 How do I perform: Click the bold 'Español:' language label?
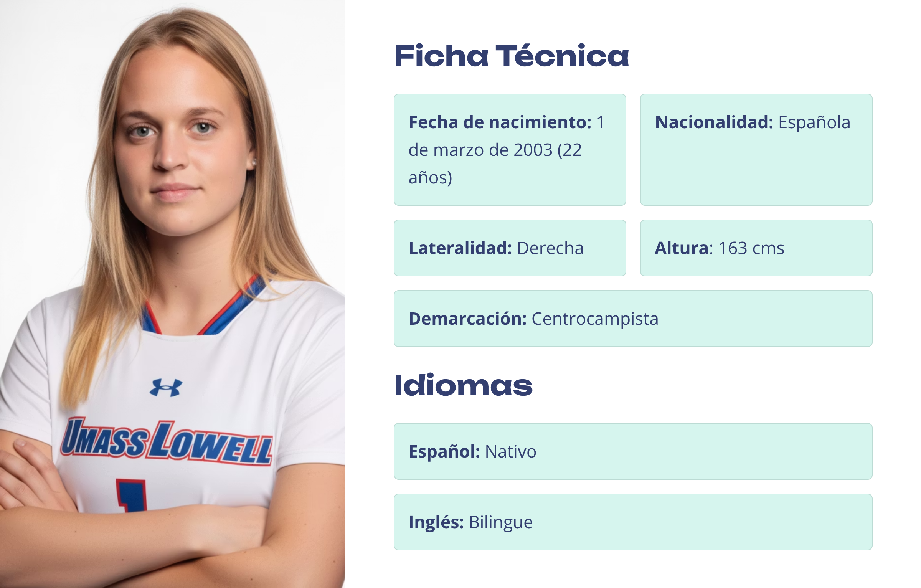point(444,452)
